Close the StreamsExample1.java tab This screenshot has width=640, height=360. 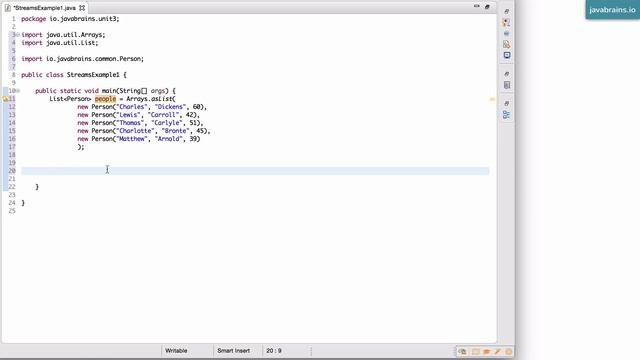[82, 8]
